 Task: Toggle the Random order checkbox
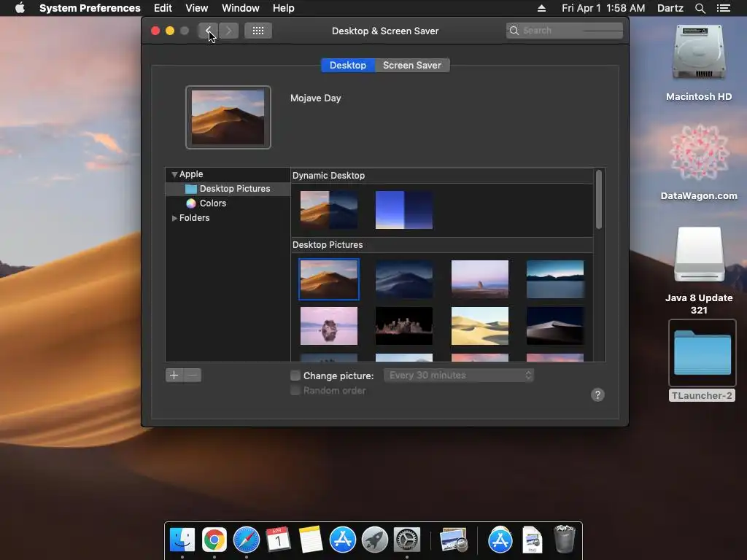point(295,391)
